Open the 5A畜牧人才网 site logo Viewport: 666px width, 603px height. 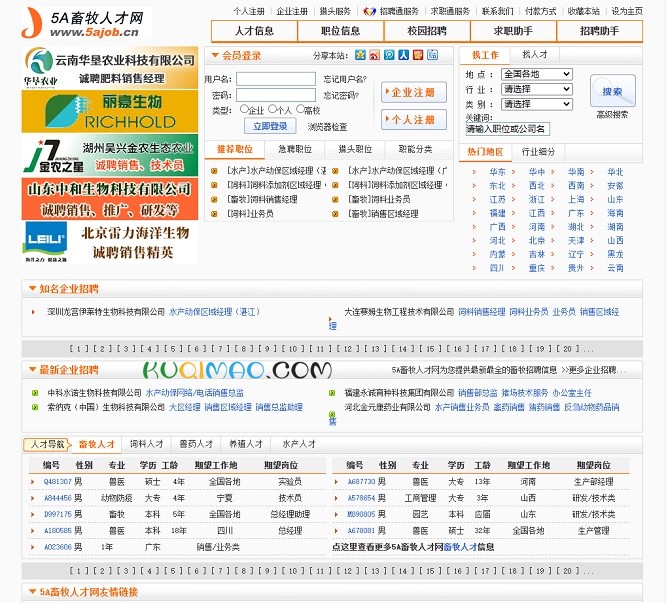click(x=86, y=23)
